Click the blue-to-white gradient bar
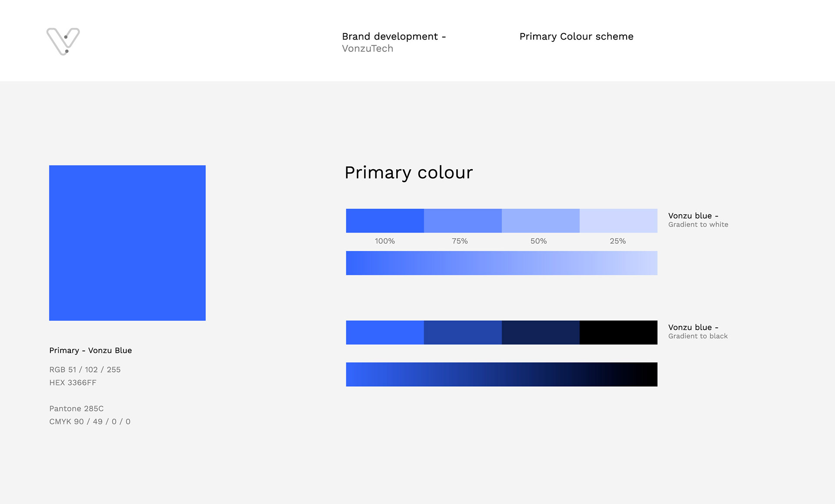 [x=501, y=263]
